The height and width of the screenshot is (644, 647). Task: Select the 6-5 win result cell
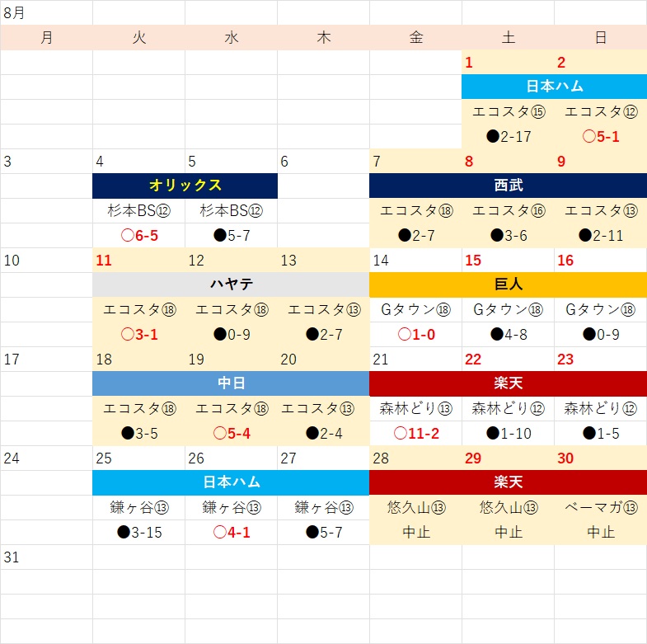(x=139, y=236)
